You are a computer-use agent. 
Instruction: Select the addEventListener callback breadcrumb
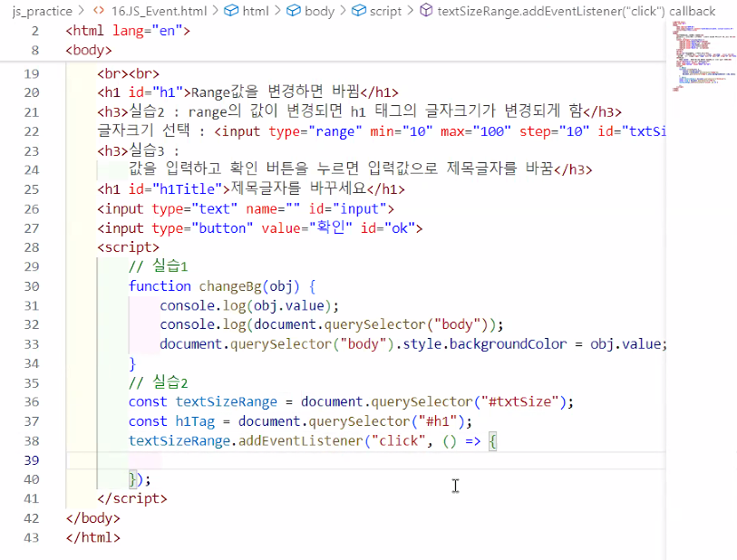[x=577, y=11]
